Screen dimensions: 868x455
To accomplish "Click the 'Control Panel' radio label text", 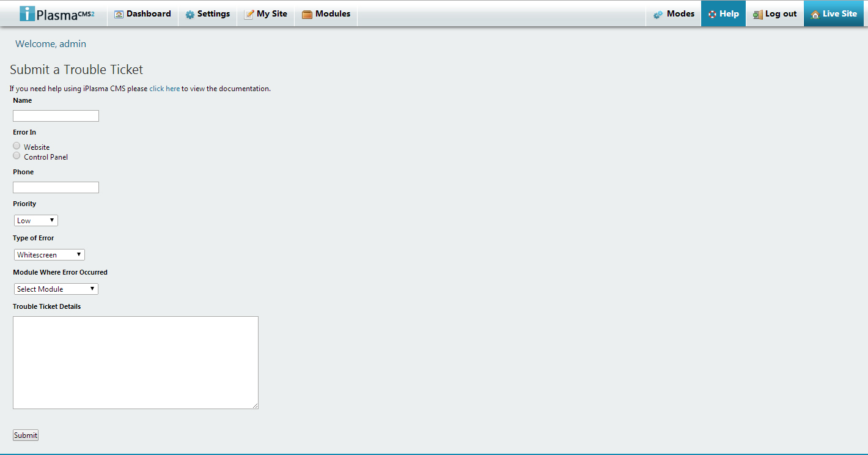I will pos(46,157).
